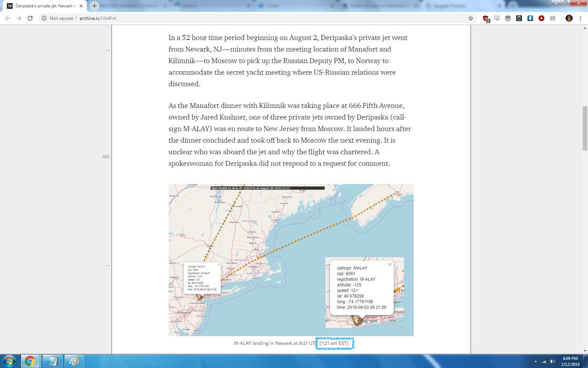Click the scrollbar down arrow
The height and width of the screenshot is (368, 588).
click(584, 351)
